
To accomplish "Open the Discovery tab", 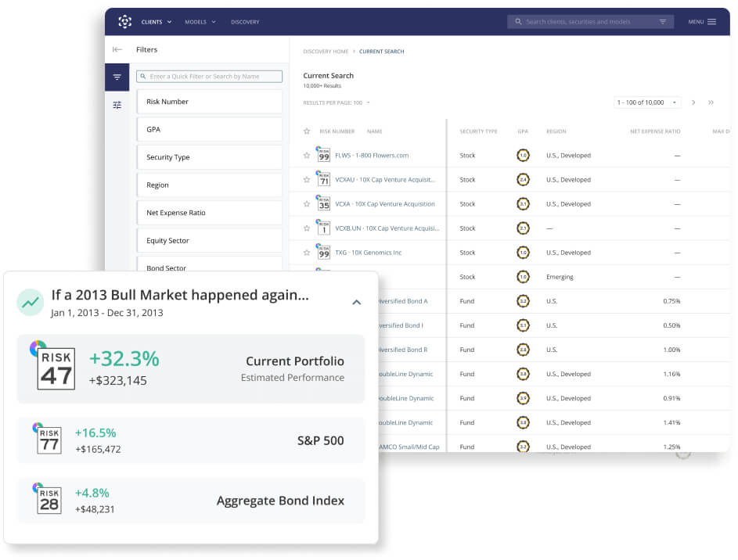I will (245, 22).
